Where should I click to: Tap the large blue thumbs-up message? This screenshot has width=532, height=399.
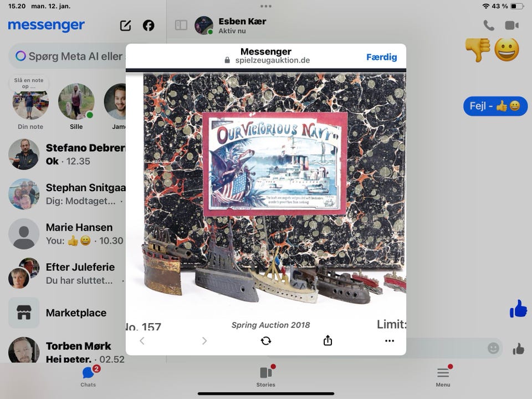click(519, 309)
